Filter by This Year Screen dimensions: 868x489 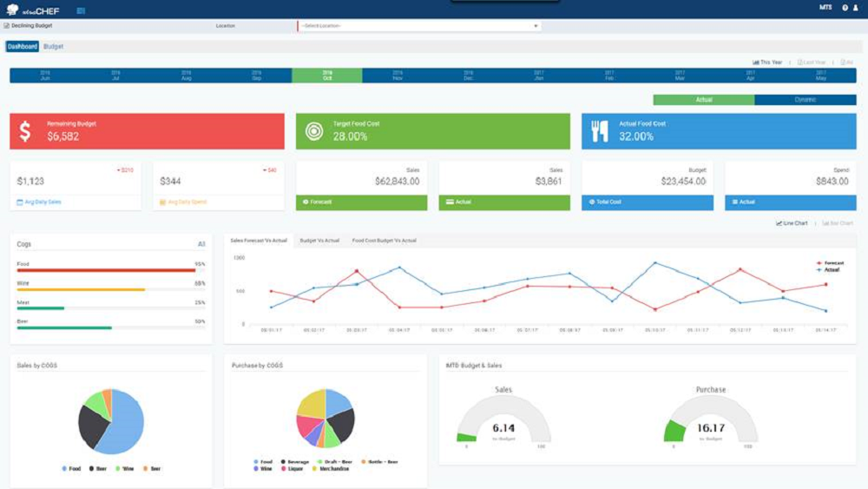pyautogui.click(x=767, y=63)
